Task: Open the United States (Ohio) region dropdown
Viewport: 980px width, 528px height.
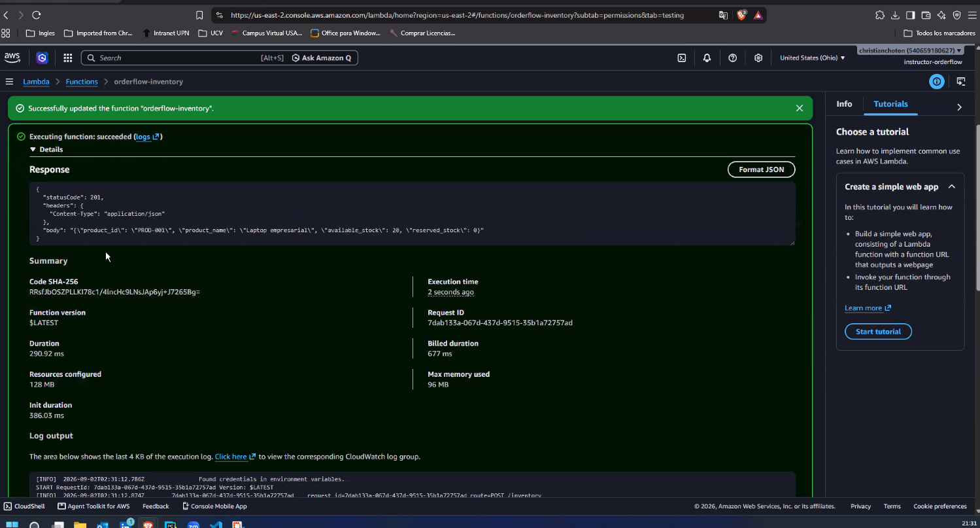Action: tap(812, 58)
